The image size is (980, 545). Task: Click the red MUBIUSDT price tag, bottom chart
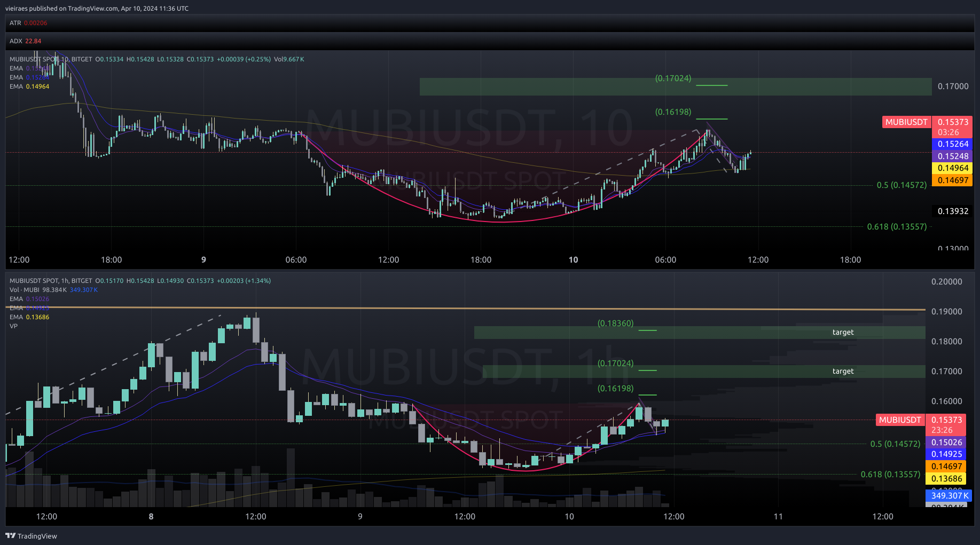[x=900, y=420]
